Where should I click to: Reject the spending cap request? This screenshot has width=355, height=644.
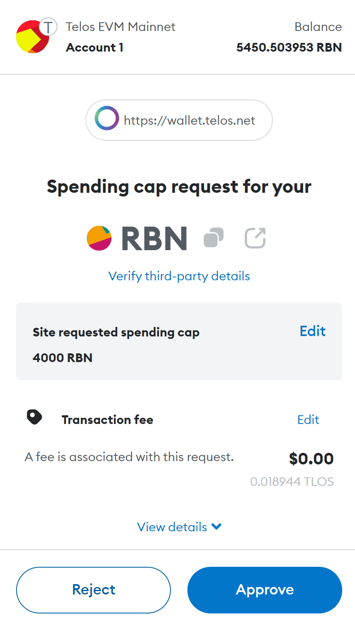coord(93,590)
